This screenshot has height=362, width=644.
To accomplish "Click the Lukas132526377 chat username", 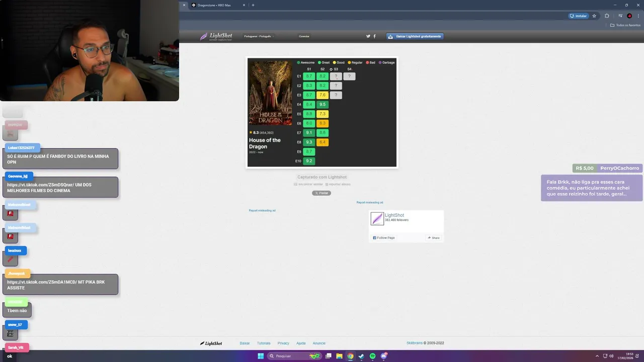I will click(21, 148).
